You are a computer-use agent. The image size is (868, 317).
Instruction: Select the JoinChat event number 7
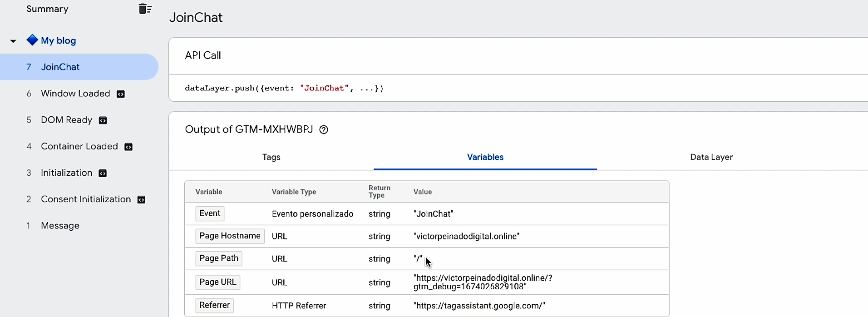pos(60,67)
